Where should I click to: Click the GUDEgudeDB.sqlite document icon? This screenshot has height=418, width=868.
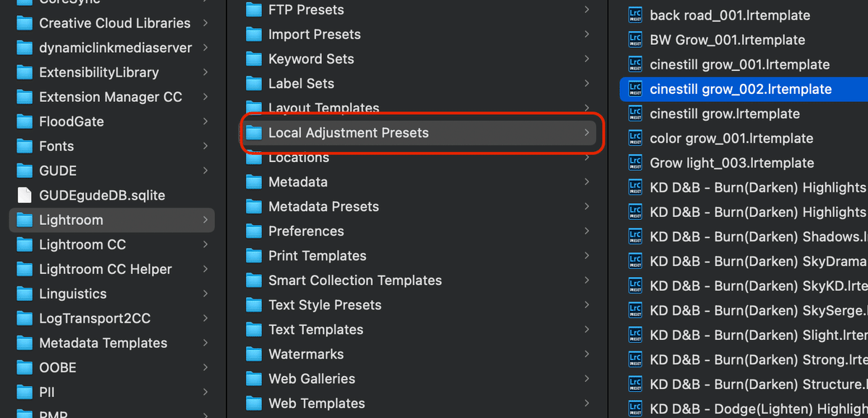(x=25, y=195)
